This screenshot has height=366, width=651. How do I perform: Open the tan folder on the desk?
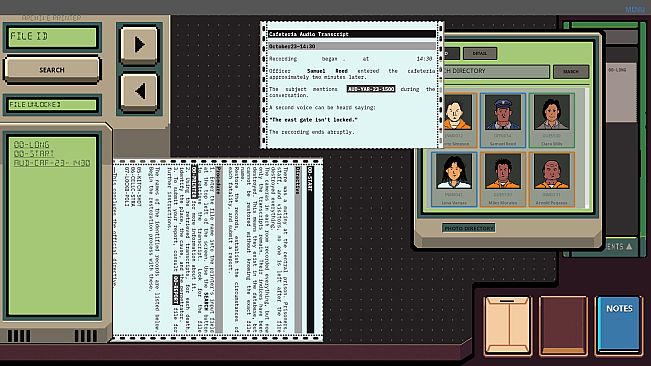(507, 326)
